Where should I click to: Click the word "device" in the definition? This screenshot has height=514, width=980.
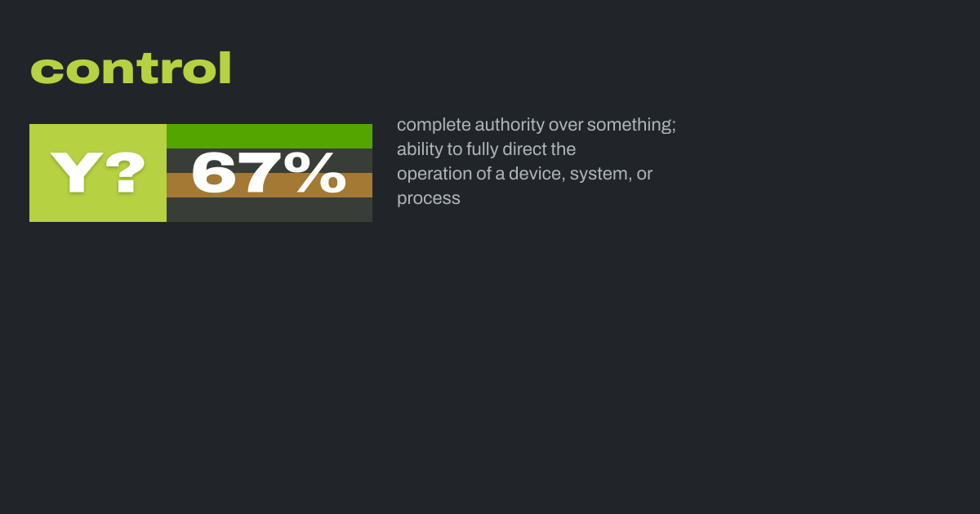tap(535, 174)
